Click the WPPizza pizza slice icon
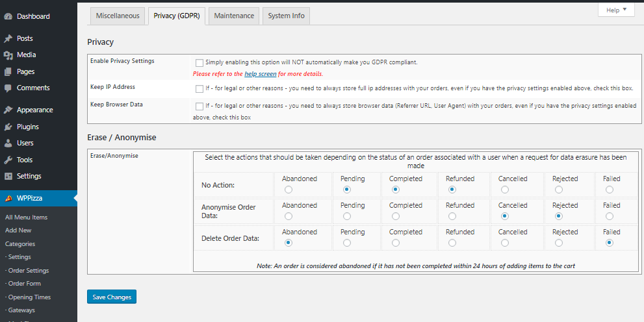The image size is (644, 322). click(x=8, y=199)
